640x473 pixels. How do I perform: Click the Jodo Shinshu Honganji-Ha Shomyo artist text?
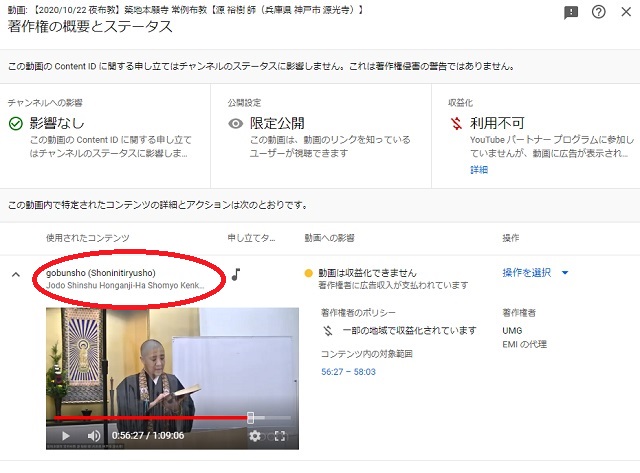pos(125,285)
